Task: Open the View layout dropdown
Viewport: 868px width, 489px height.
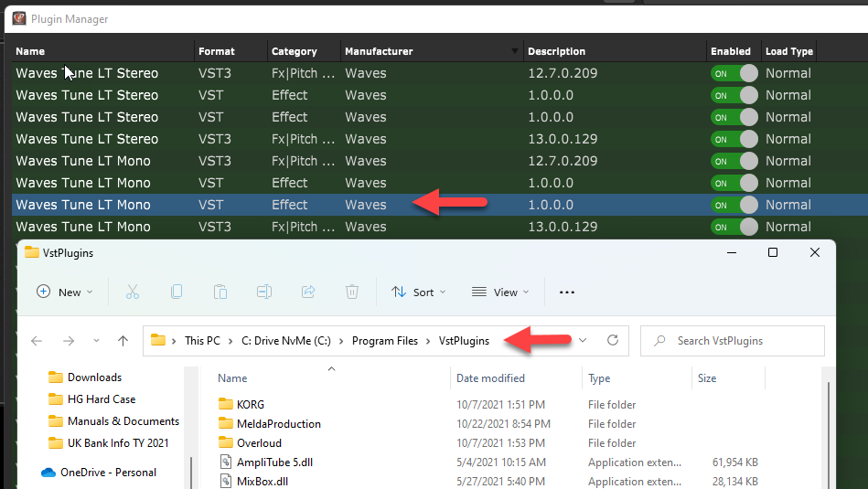Action: (x=501, y=292)
